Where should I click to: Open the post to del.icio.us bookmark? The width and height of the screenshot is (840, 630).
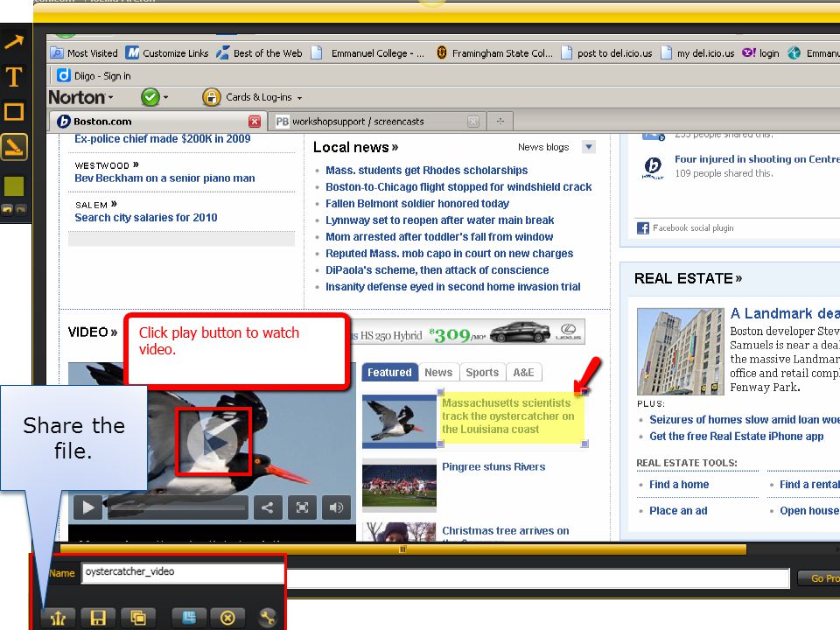click(606, 53)
